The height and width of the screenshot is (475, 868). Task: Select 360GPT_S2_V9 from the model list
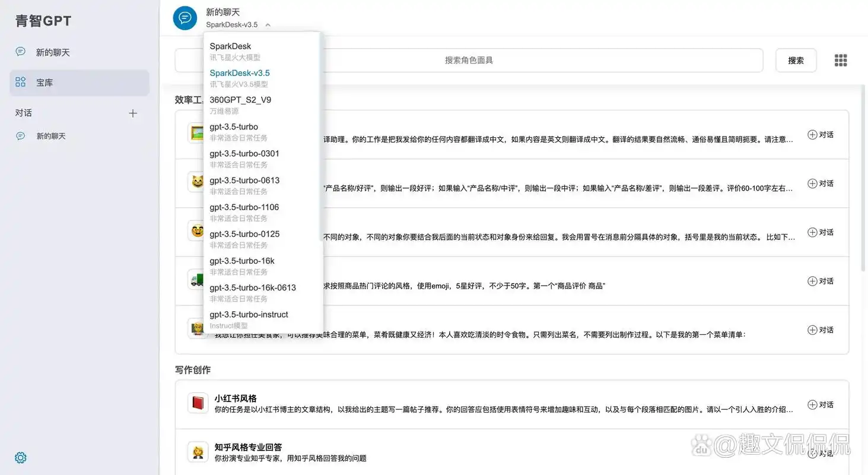[240, 100]
